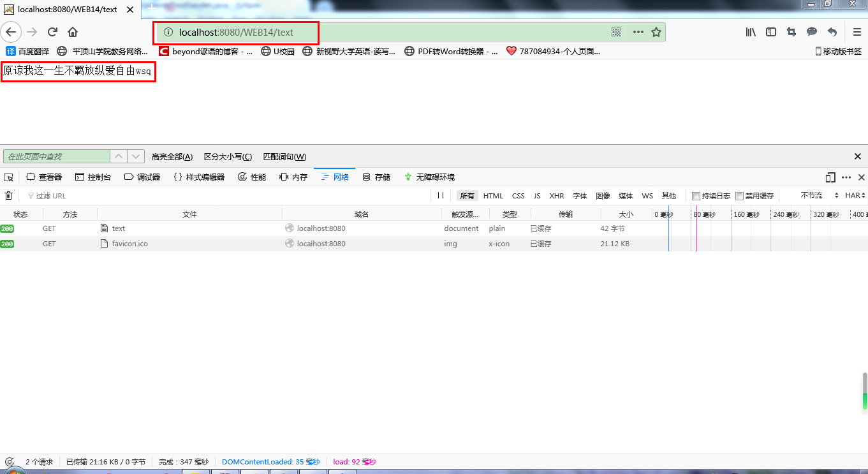Pause network recording
The width and height of the screenshot is (868, 474).
click(441, 196)
